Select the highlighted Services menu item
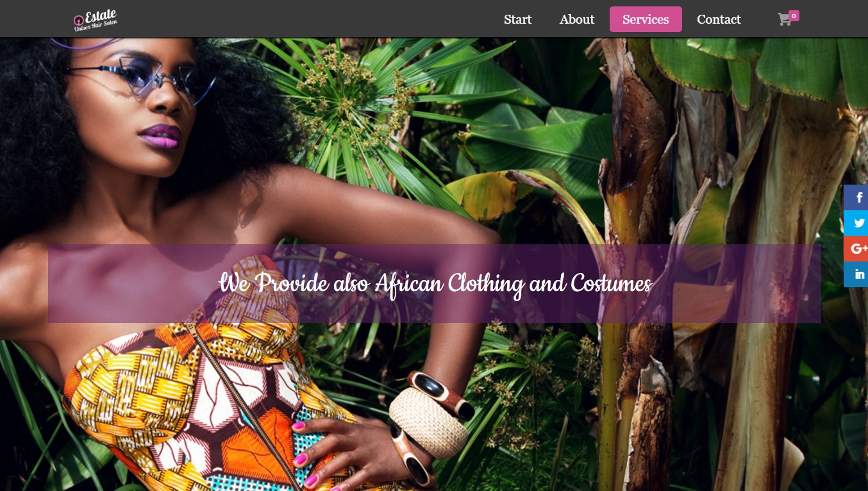The image size is (868, 491). (x=646, y=19)
